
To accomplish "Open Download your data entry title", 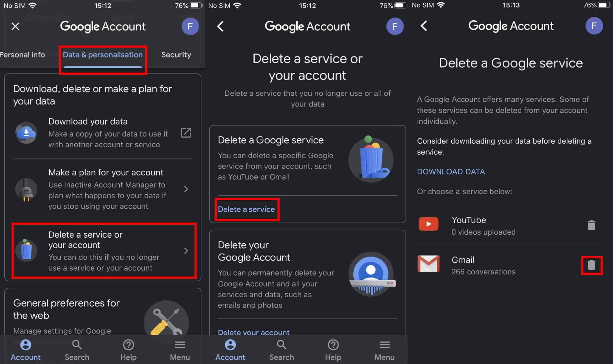I will [88, 121].
